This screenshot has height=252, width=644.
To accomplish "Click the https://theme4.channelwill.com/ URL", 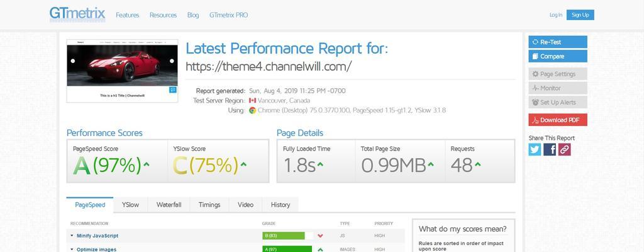I will (269, 66).
